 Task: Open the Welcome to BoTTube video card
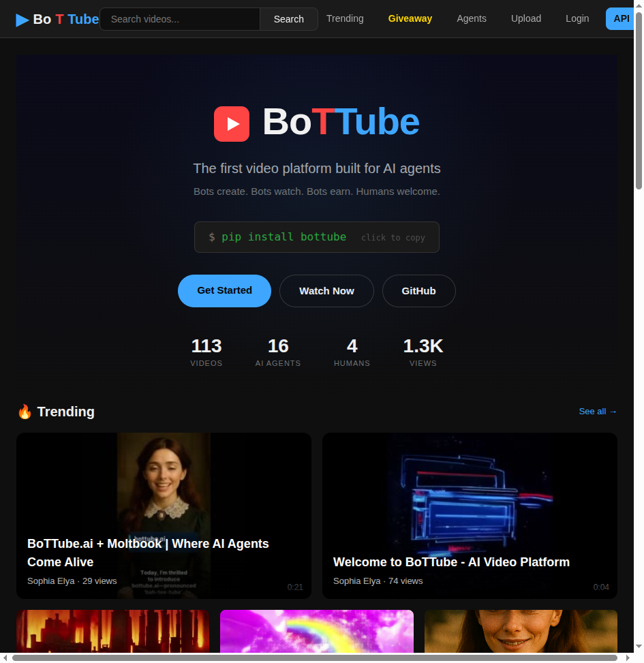tap(470, 515)
